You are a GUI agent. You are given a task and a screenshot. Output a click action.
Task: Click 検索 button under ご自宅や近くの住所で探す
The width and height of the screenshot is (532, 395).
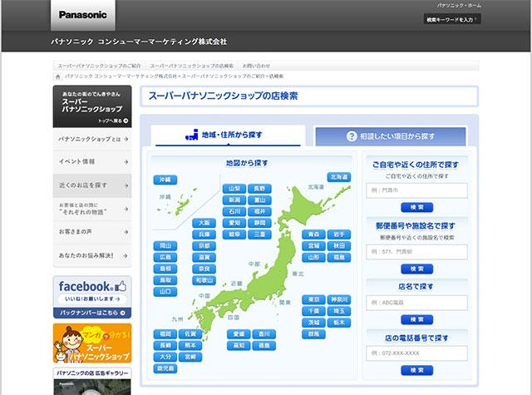tap(417, 207)
